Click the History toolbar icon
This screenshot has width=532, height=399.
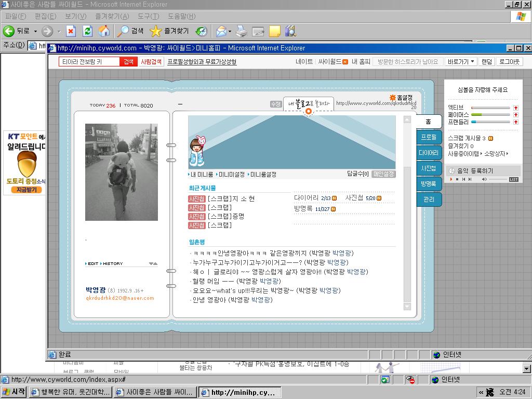tap(201, 31)
